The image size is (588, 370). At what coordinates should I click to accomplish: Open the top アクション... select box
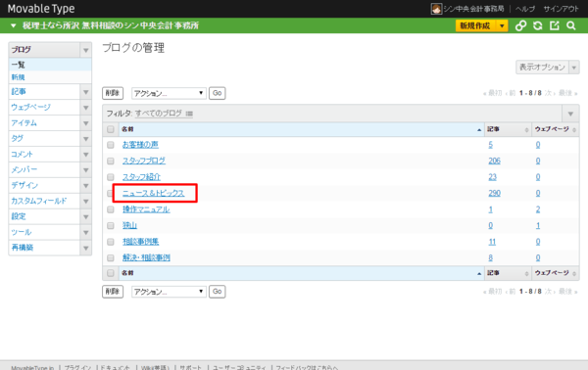pyautogui.click(x=169, y=93)
